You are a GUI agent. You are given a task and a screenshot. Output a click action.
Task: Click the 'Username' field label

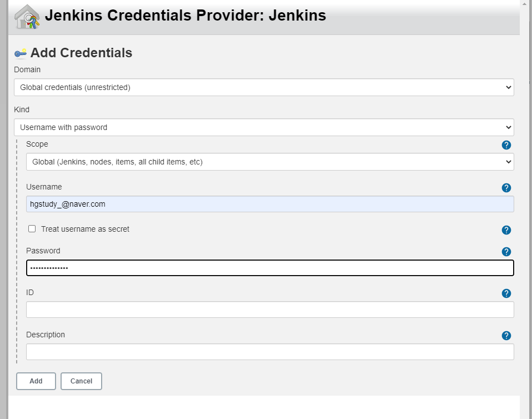pyautogui.click(x=44, y=187)
